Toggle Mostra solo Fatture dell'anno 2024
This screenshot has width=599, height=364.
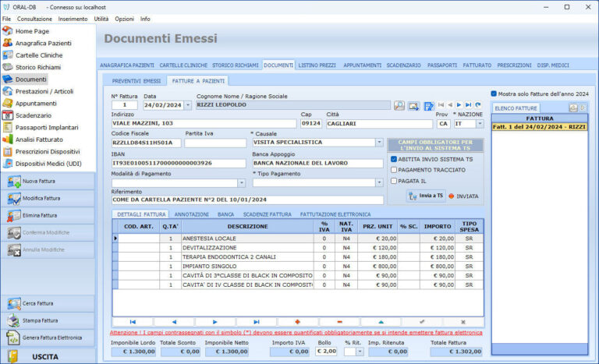point(494,94)
